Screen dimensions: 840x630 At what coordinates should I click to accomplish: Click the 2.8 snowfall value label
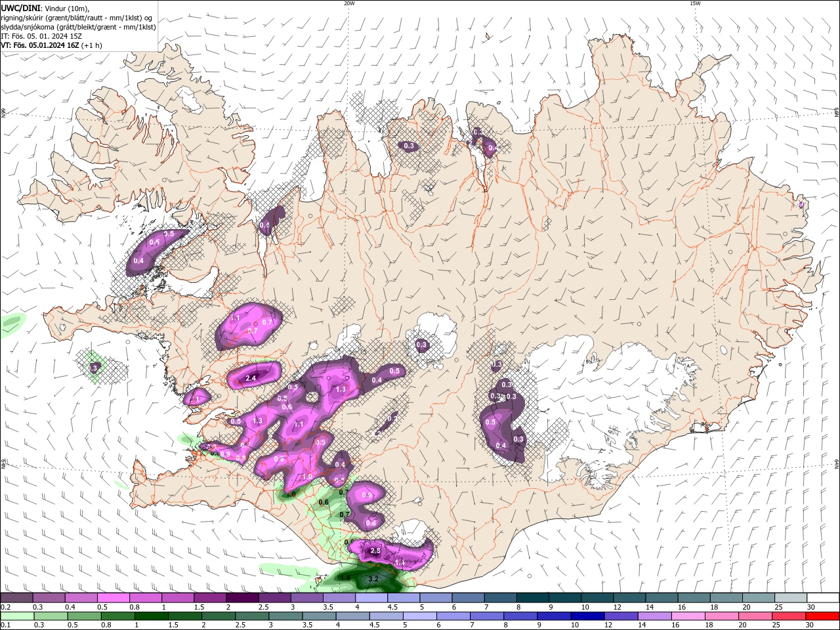coord(375,551)
